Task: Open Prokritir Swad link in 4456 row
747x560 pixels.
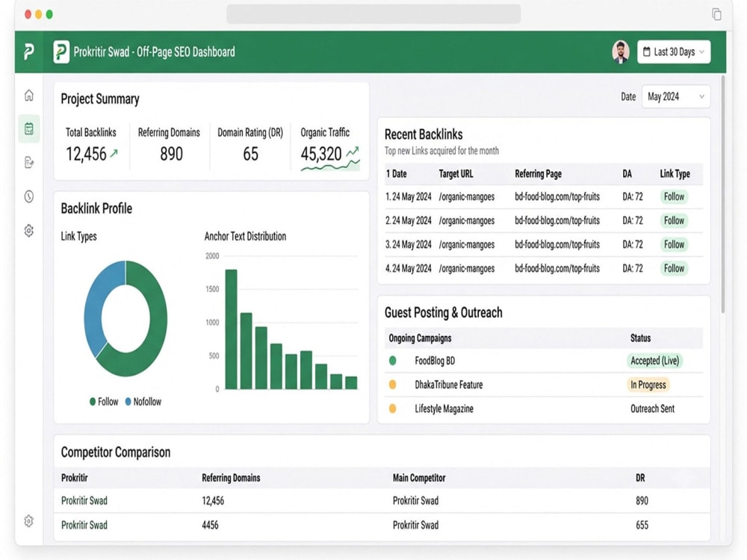Action: pyautogui.click(x=84, y=525)
